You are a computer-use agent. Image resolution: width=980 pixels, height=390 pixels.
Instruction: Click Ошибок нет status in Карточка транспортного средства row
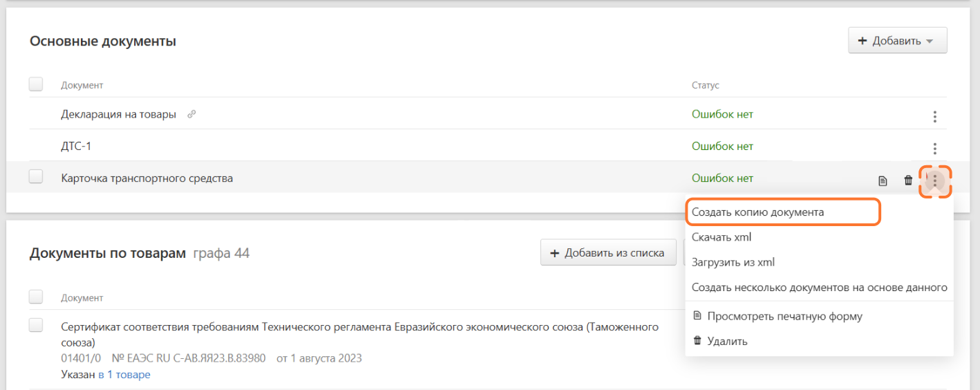pos(722,178)
